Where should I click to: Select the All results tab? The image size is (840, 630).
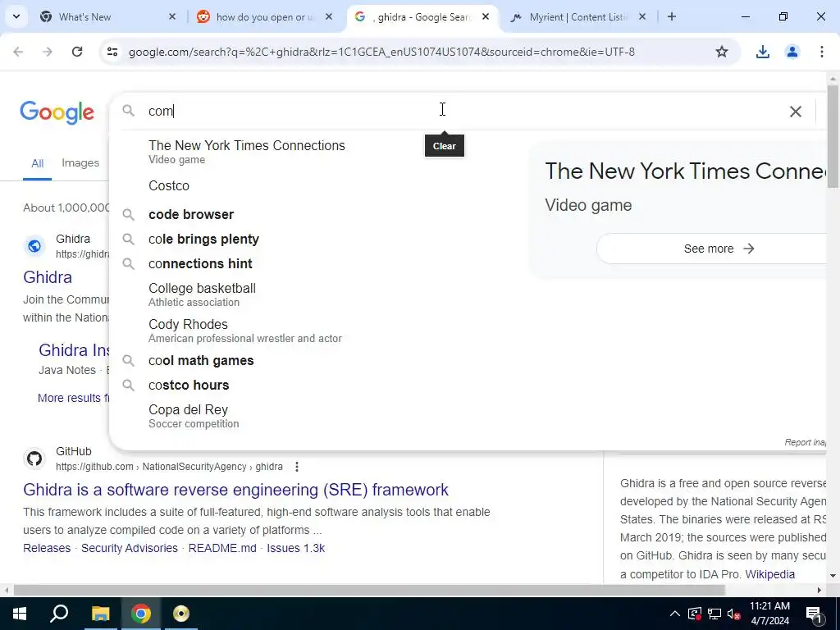coord(37,163)
